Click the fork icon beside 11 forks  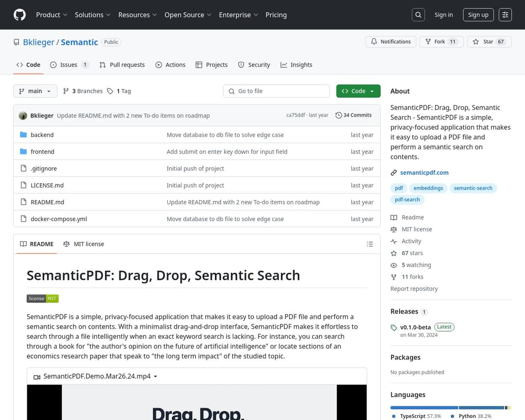[394, 277]
